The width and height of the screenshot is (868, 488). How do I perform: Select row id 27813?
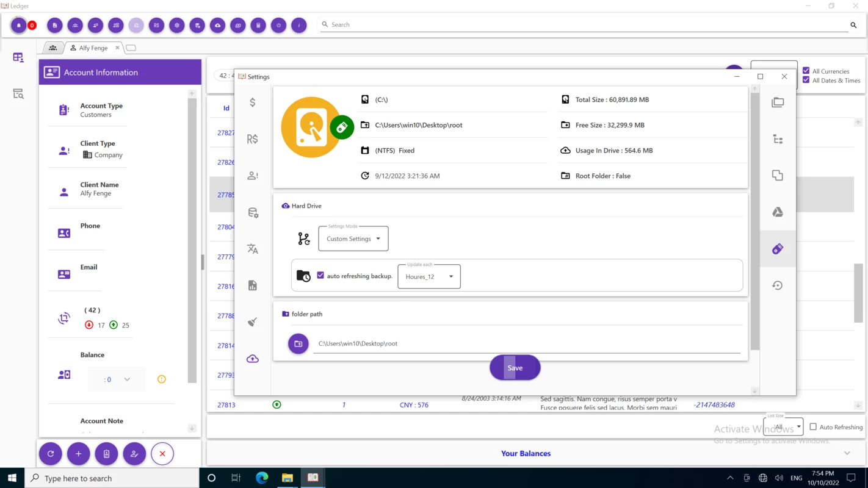226,405
